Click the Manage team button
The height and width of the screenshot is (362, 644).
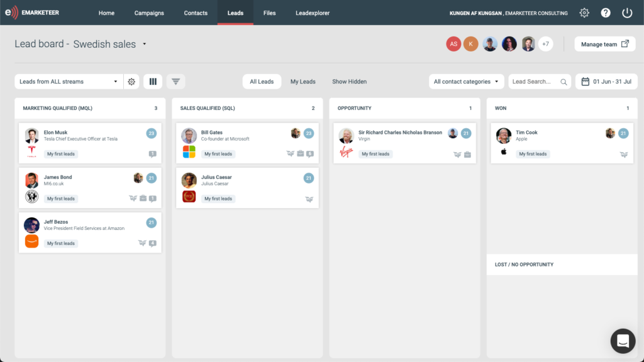tap(604, 44)
